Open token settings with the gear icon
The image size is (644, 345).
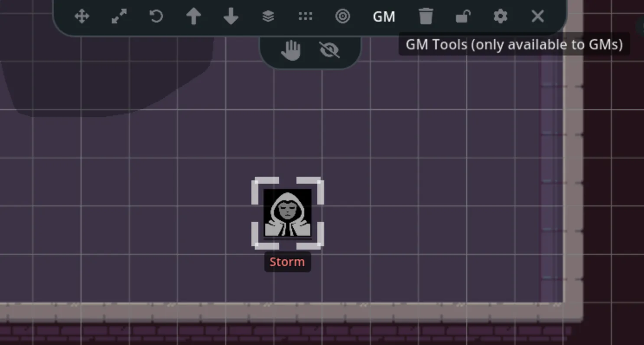tap(500, 16)
